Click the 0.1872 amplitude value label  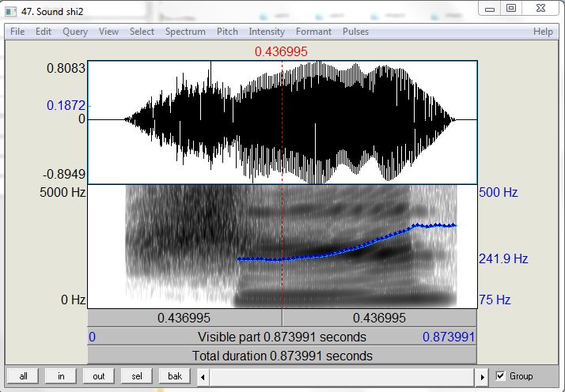66,105
